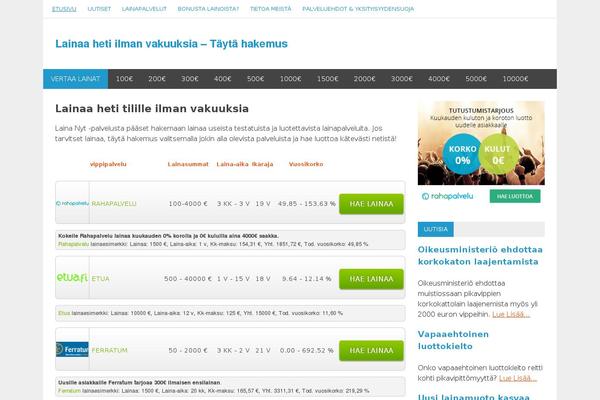Click the Vuosikorko column header
The height and width of the screenshot is (400, 600).
tap(306, 164)
